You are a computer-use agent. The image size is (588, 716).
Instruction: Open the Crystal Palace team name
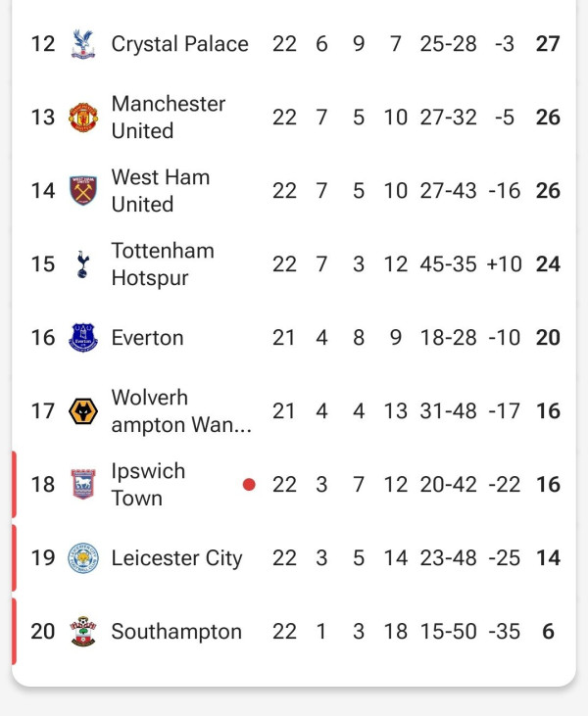[179, 44]
